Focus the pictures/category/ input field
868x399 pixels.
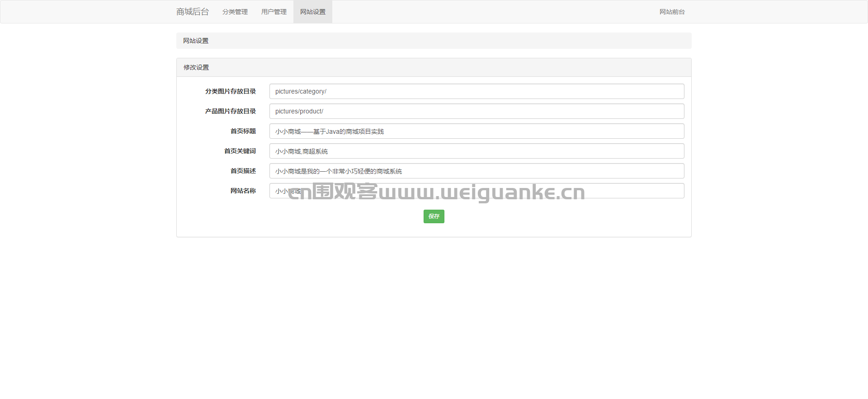[x=476, y=91]
